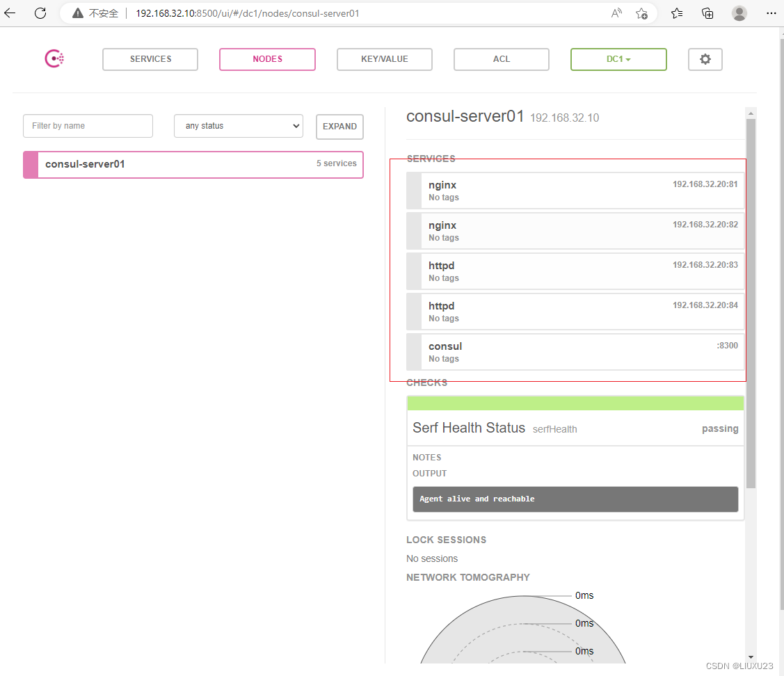Viewport: 784px width, 676px height.
Task: Click the No sessions text
Action: [x=432, y=558]
